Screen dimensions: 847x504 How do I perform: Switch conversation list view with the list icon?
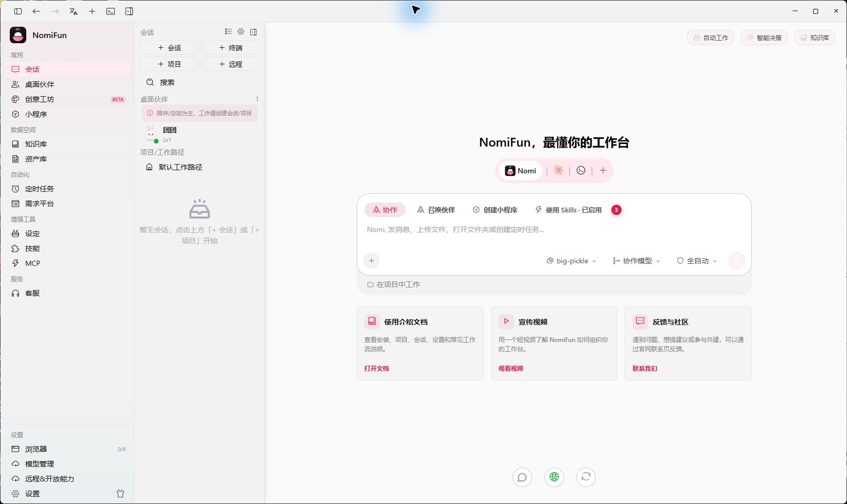[x=228, y=32]
